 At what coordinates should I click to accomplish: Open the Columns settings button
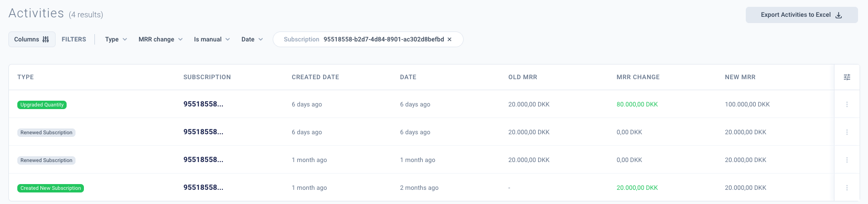pyautogui.click(x=32, y=39)
